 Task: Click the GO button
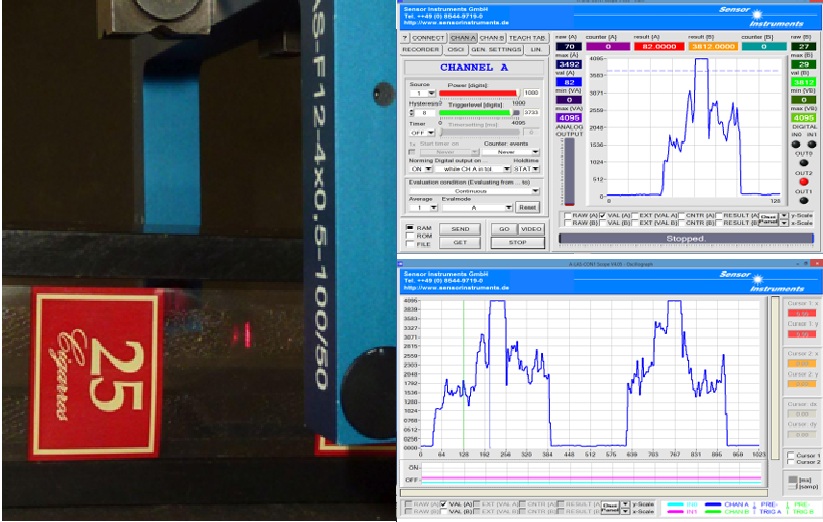pos(504,229)
